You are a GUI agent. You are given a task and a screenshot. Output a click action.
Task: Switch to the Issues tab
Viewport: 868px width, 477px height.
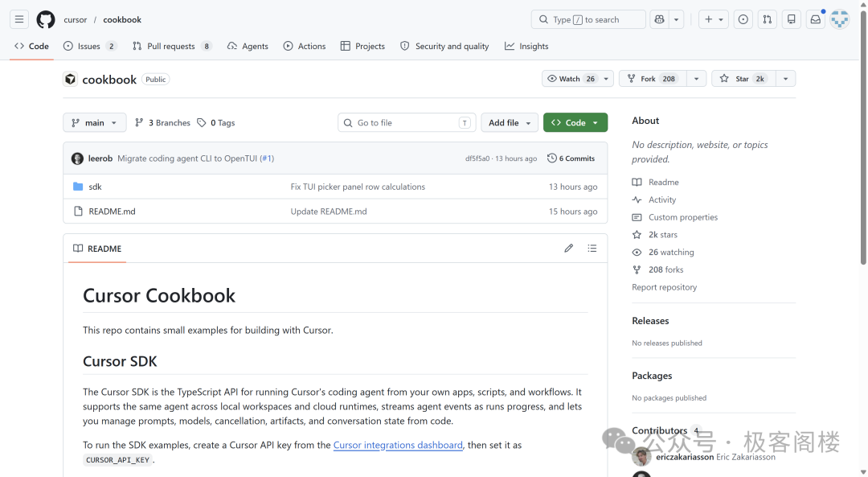90,46
